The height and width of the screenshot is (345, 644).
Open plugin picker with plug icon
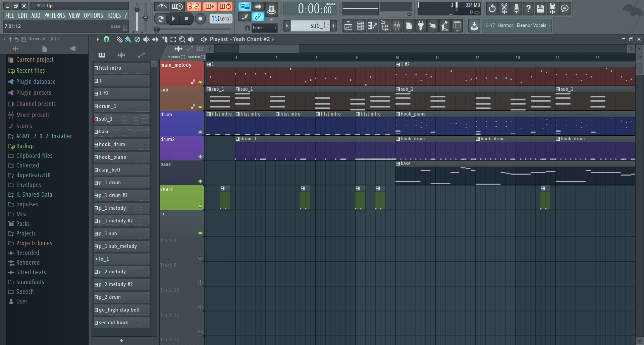[x=421, y=25]
